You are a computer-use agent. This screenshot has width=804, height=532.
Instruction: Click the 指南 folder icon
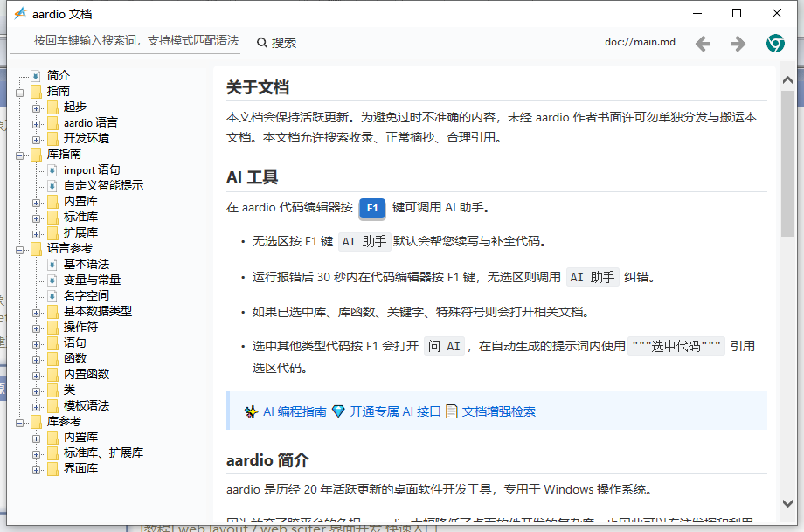(36, 92)
